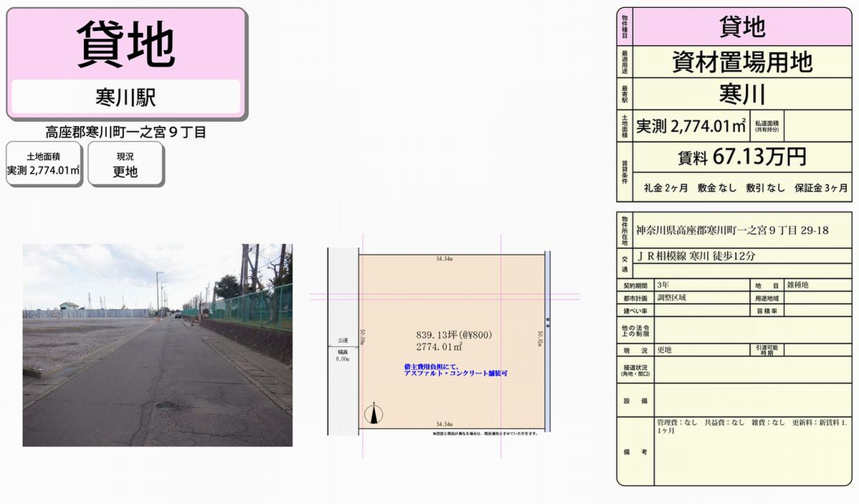Click the 他の法令上の制限 label cell

(x=635, y=331)
